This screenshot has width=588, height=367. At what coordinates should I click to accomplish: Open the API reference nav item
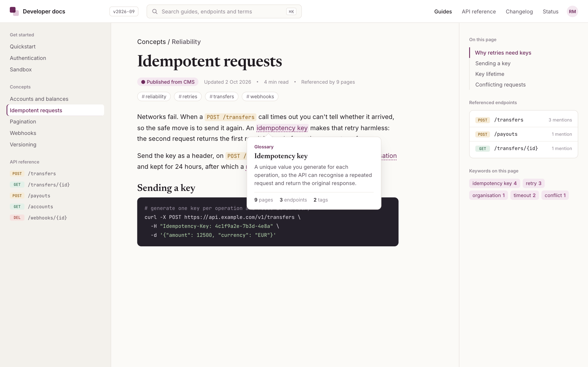tap(479, 11)
